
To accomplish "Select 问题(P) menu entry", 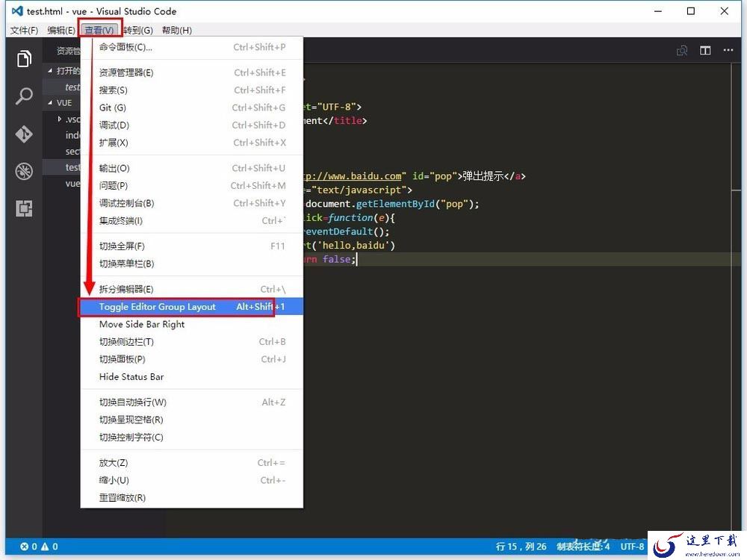I will coord(192,186).
